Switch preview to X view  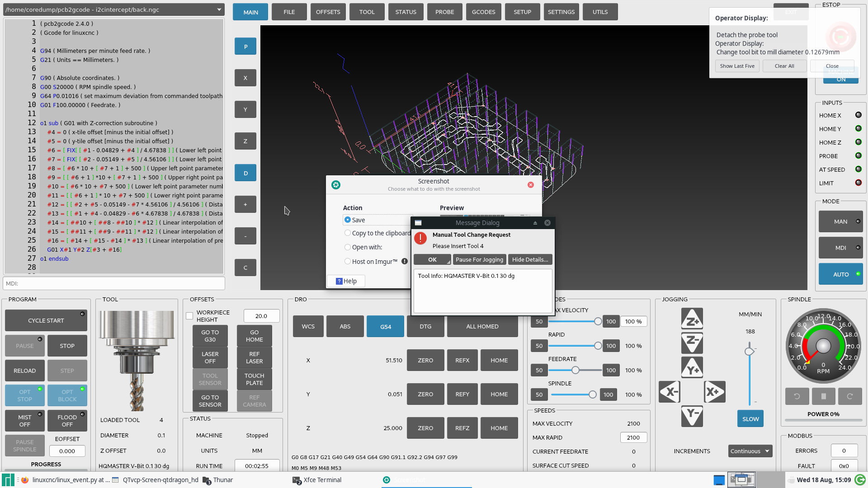tap(245, 78)
